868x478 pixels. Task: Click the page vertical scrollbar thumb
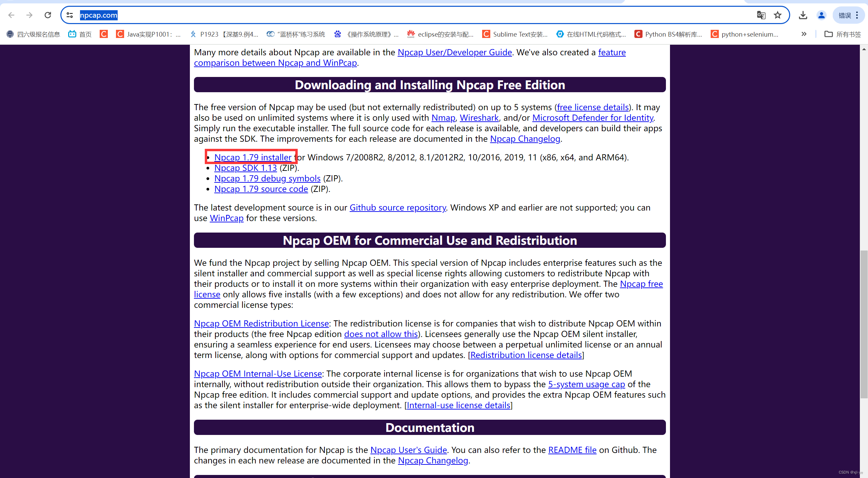coord(864,324)
